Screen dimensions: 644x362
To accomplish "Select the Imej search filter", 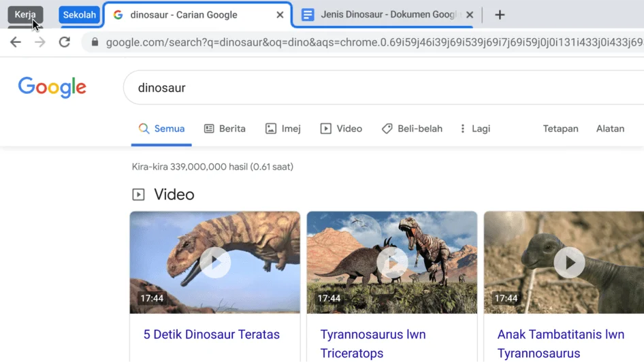I will 283,129.
